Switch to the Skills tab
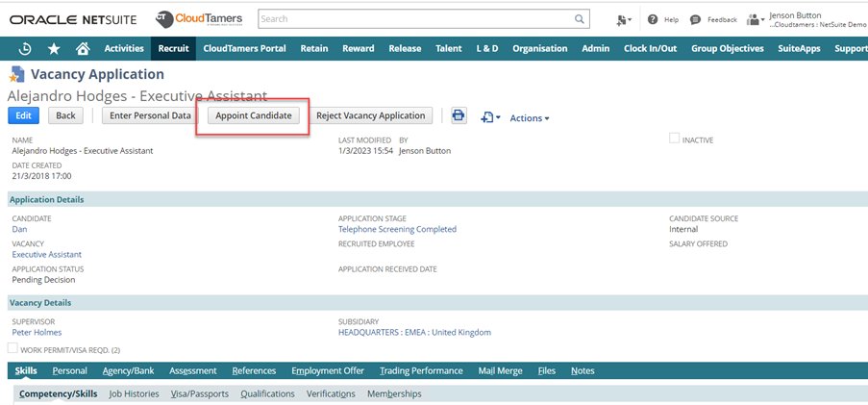This screenshot has height=405, width=868. point(27,370)
